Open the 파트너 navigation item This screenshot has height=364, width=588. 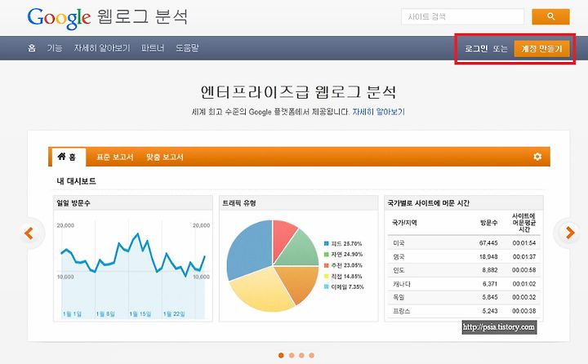[x=153, y=48]
